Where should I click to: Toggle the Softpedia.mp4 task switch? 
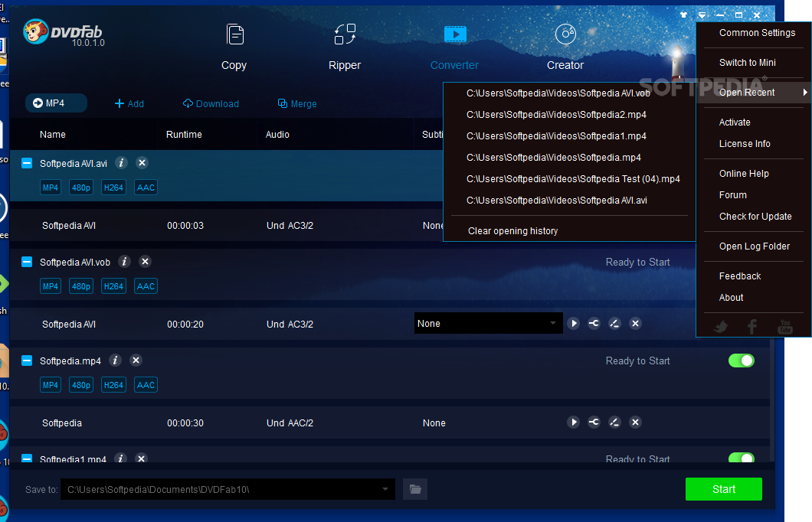pos(741,361)
